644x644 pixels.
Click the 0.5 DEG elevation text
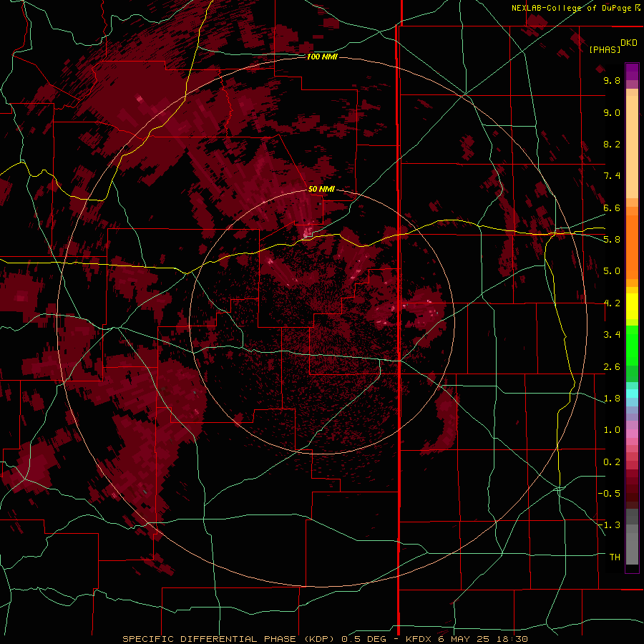[x=364, y=639]
